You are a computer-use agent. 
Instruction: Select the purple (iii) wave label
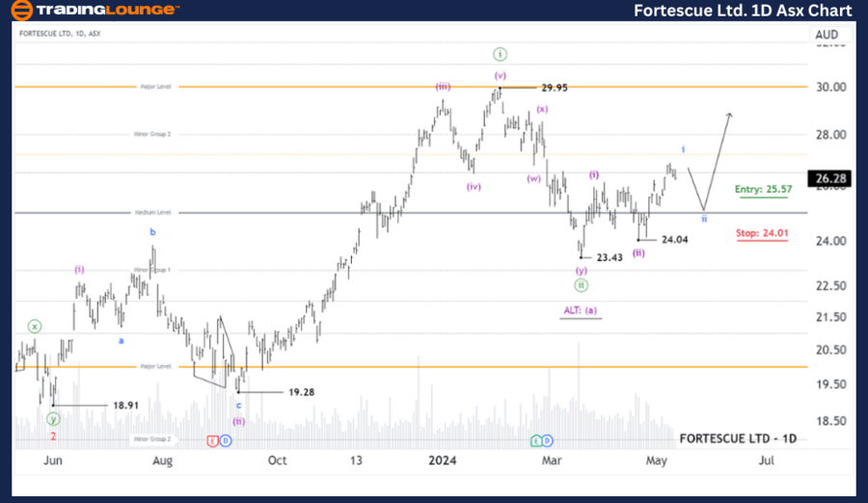click(x=443, y=87)
